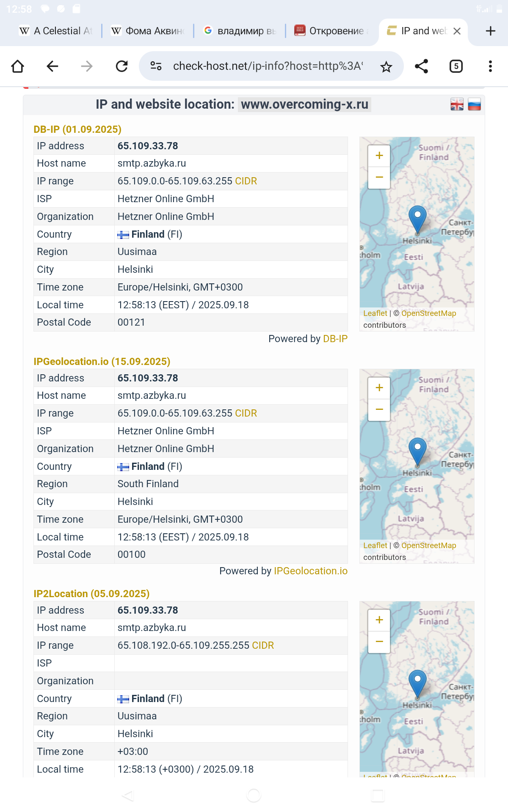This screenshot has width=508, height=812.
Task: Zoom out on the IPGeolocation.io map
Action: pos(379,409)
